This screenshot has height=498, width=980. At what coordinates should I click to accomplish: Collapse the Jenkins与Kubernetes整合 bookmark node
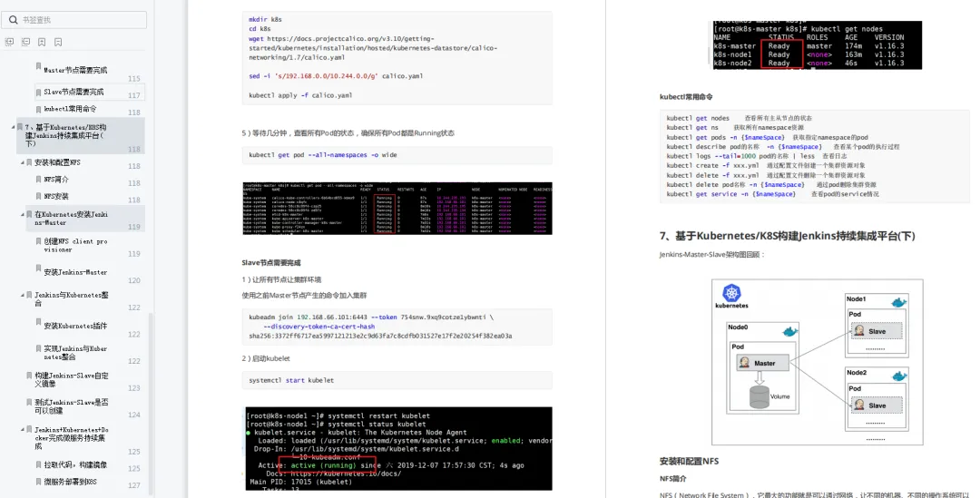(23, 295)
